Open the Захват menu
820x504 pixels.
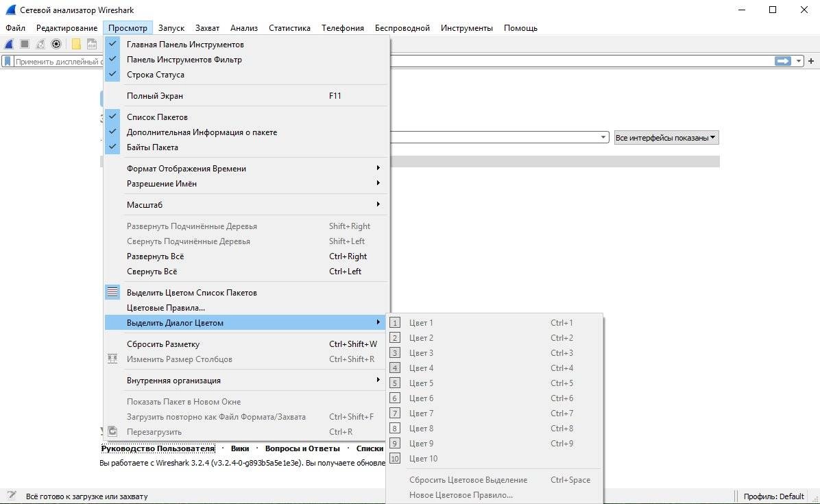[x=207, y=27]
